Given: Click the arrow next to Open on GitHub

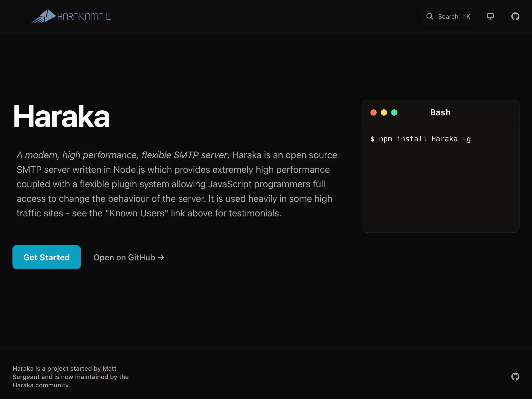Looking at the screenshot, I should pos(162,257).
